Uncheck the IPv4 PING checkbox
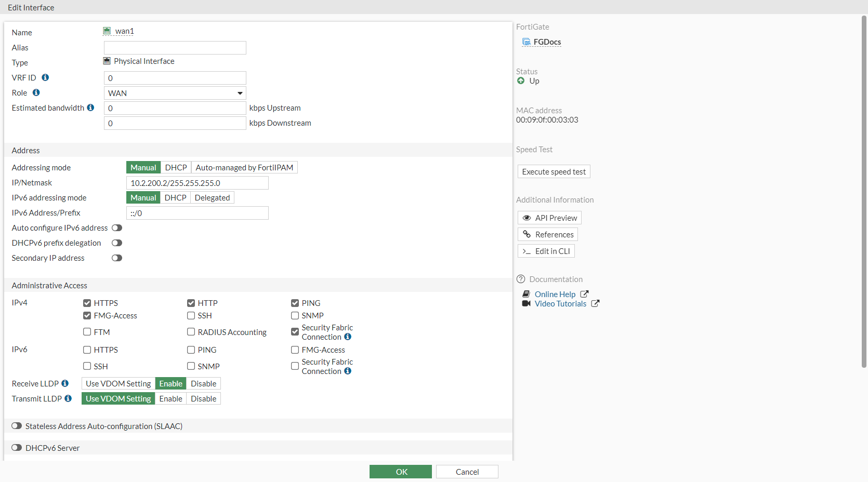 click(295, 303)
